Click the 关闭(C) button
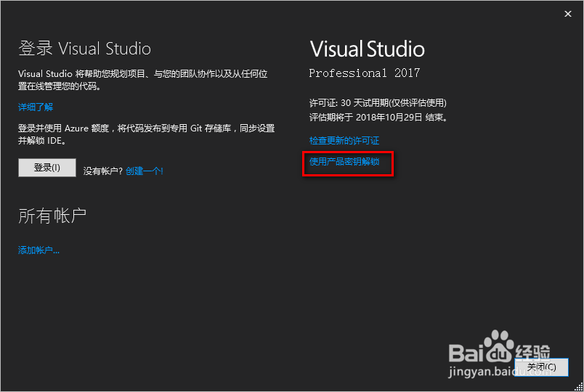584x392 pixels. tap(542, 367)
